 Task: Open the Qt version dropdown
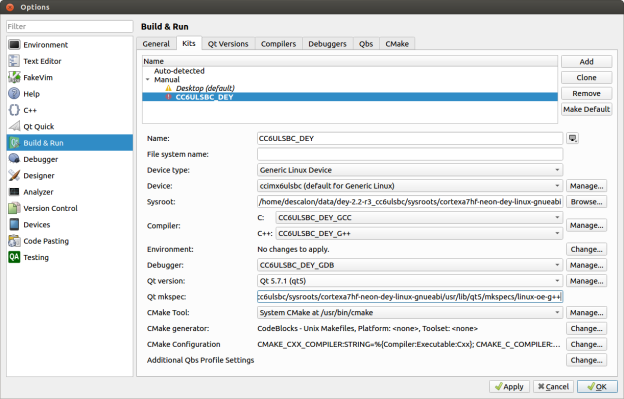[410, 281]
